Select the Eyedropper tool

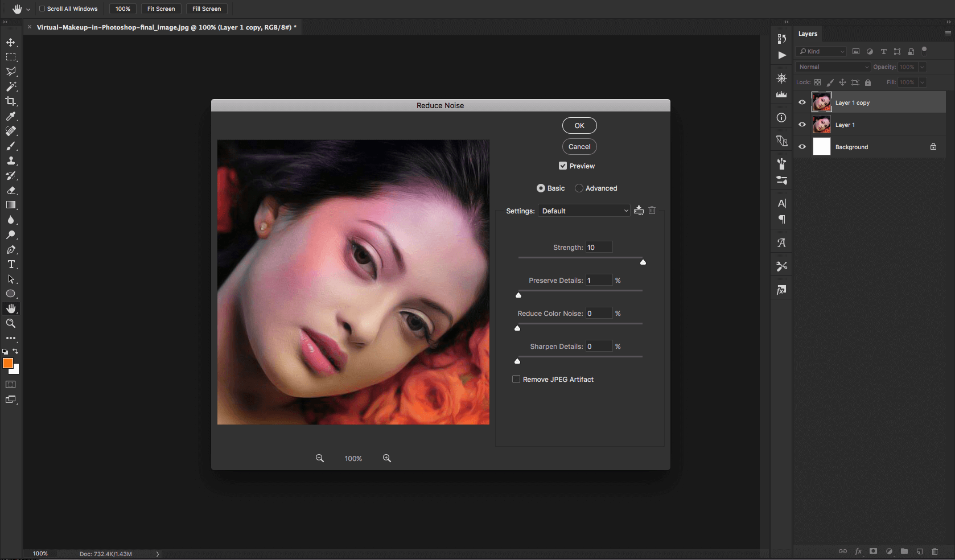pos(11,116)
